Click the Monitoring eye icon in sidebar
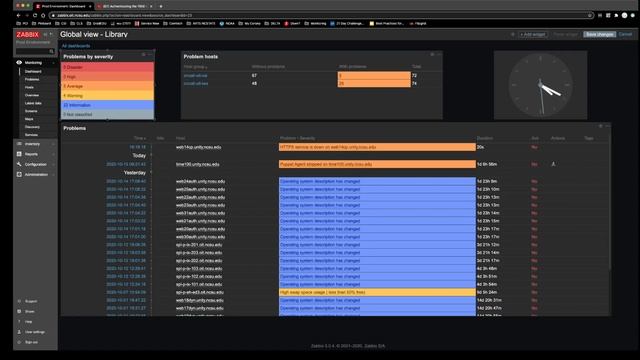Screen dimensions: 640x360 (19, 62)
